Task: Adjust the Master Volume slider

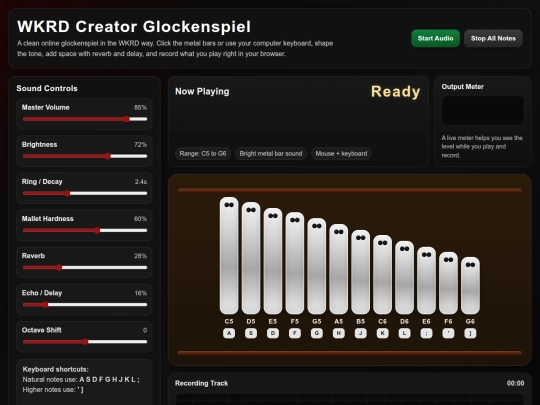Action: click(x=85, y=119)
